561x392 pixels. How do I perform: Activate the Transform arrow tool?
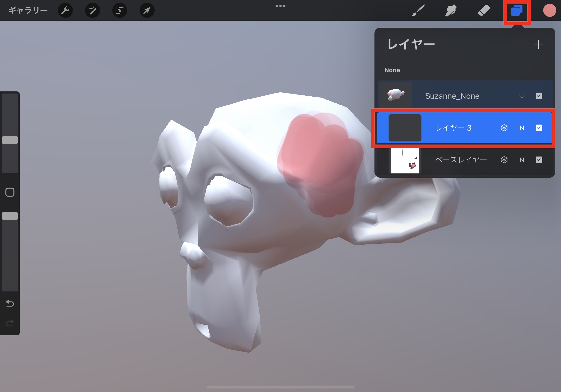point(147,11)
